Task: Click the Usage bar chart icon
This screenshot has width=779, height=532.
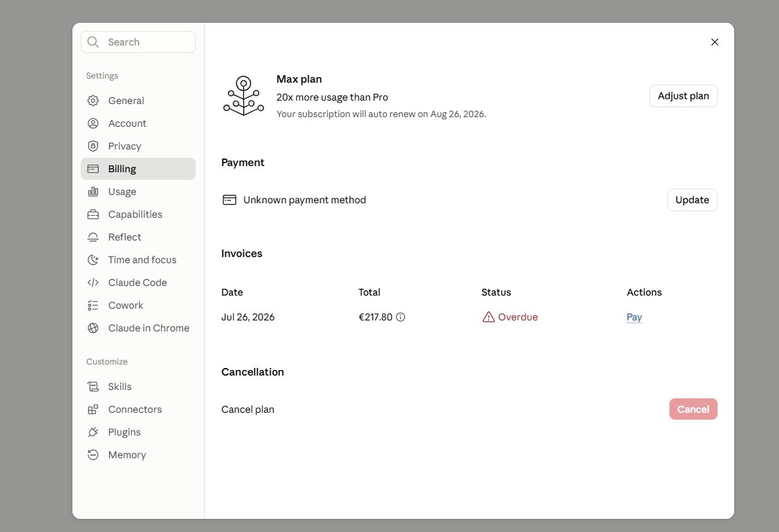Action: 93,192
